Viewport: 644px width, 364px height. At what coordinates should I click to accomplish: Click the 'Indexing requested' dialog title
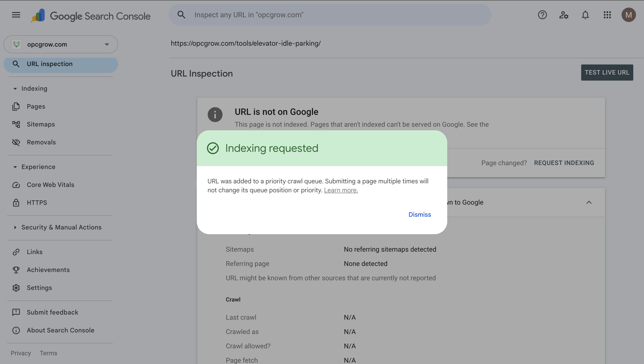pyautogui.click(x=272, y=148)
